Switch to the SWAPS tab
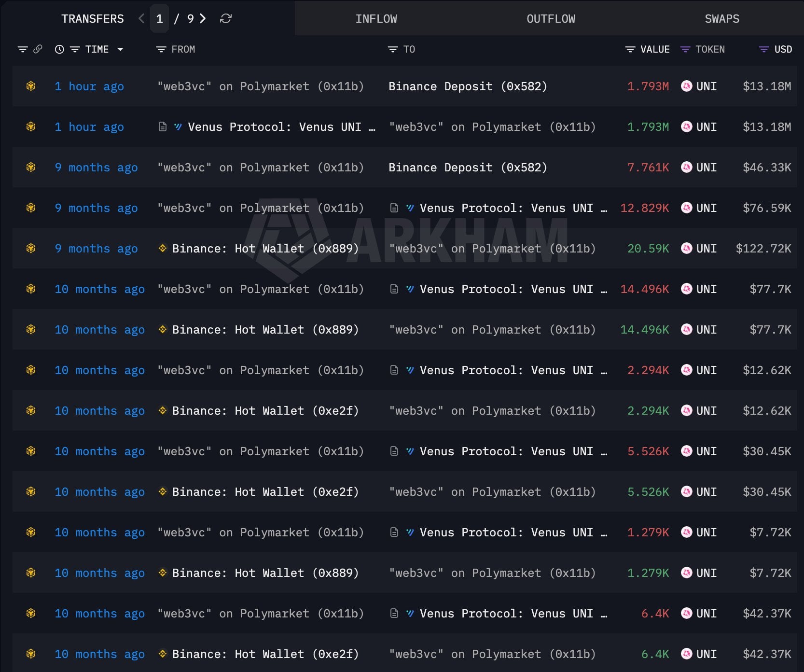Viewport: 804px width, 672px height. pos(722,19)
